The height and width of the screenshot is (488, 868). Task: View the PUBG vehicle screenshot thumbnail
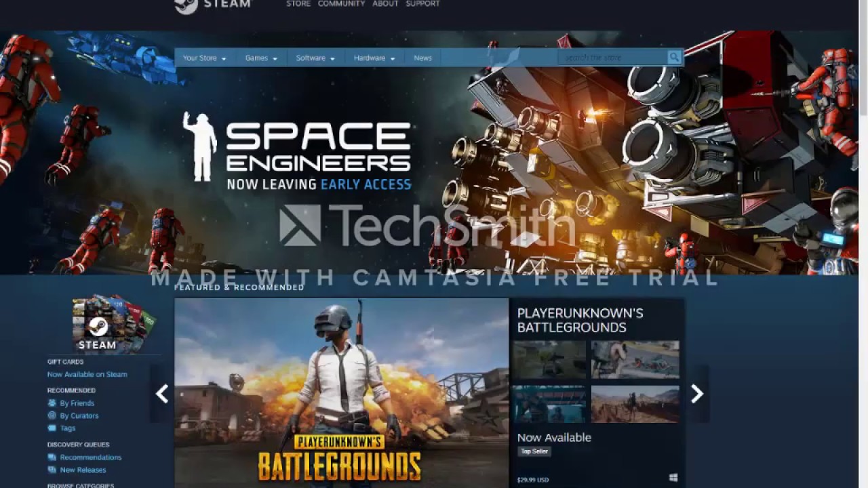coord(549,359)
